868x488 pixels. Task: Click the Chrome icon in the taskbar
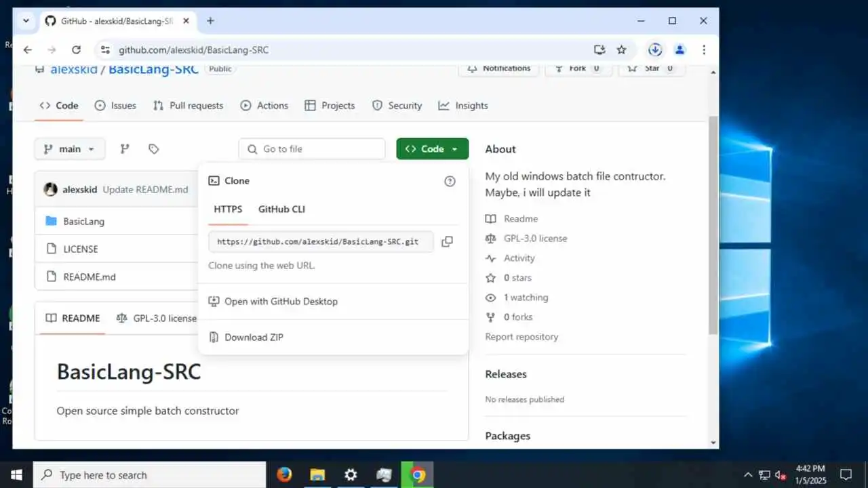[x=417, y=474]
